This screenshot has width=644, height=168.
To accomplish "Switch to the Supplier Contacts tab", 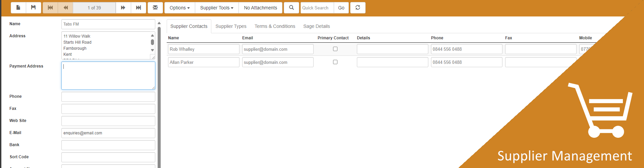I will 189,26.
